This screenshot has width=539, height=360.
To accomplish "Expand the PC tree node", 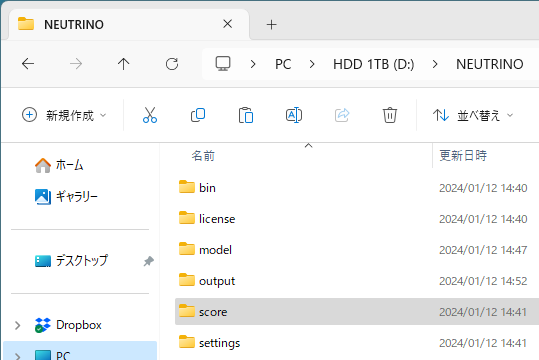I will point(18,356).
